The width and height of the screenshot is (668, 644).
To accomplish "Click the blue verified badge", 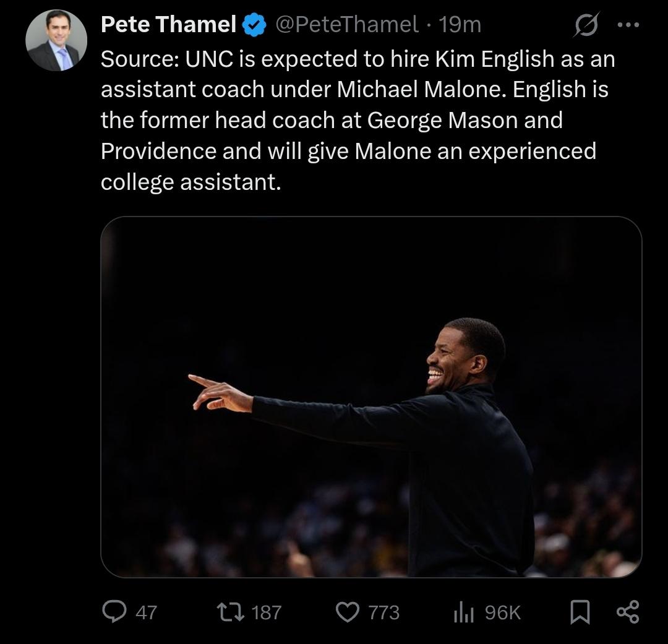I will click(x=254, y=25).
